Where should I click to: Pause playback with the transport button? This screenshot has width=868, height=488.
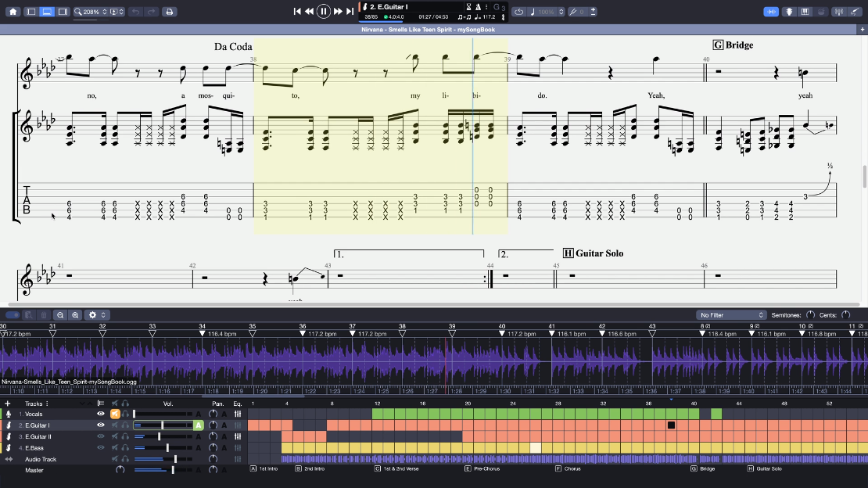point(324,11)
